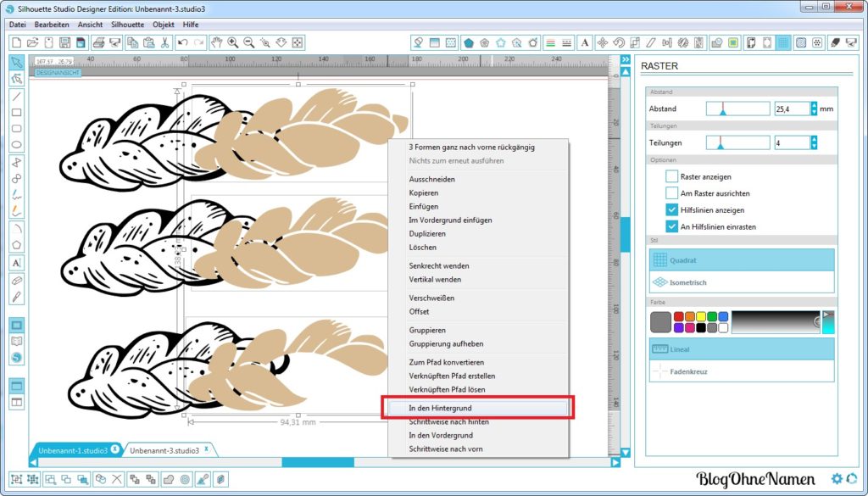This screenshot has width=868, height=496.
Task: Open the Send to Silhouette cutter icon
Action: [x=852, y=42]
